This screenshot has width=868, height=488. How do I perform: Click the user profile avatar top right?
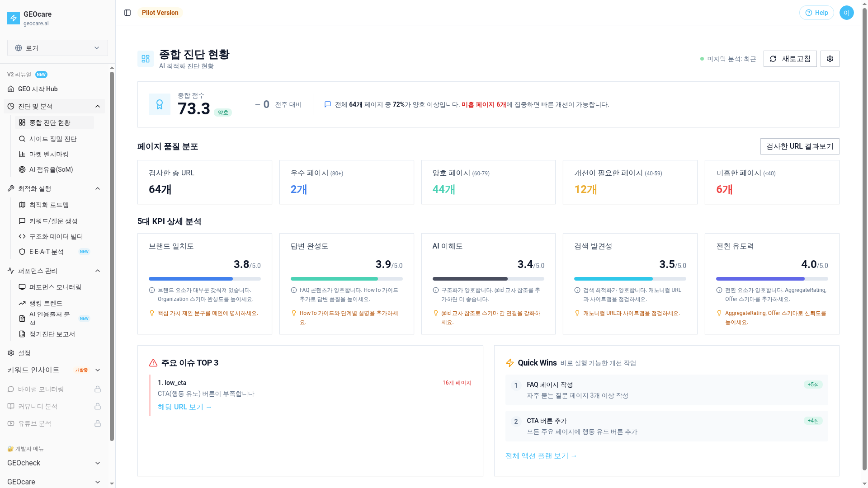tap(846, 13)
